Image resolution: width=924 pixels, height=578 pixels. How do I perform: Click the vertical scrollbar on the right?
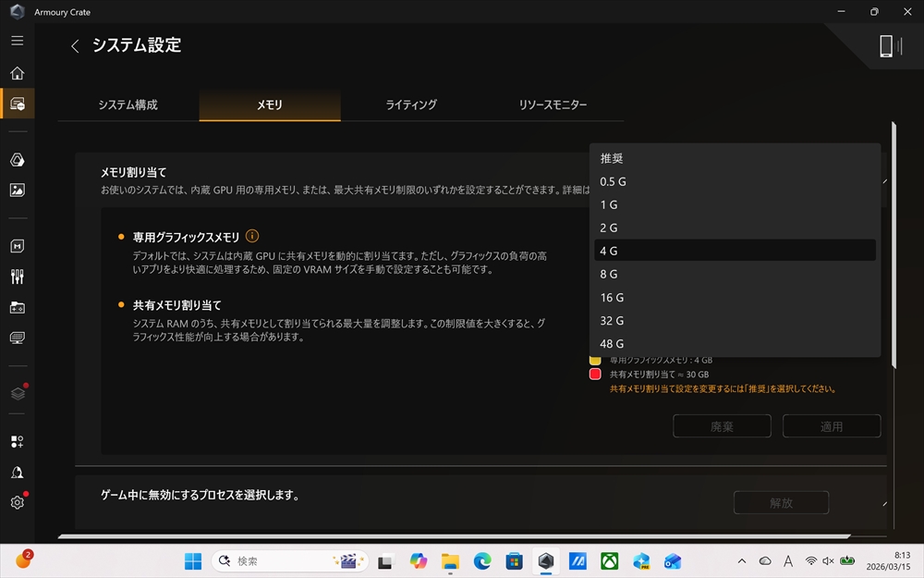894,245
